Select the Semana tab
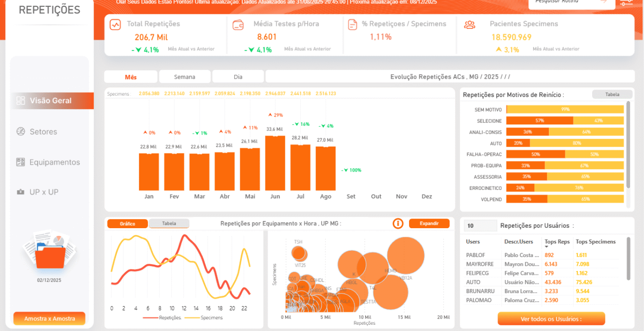Screen dimensions: 644x331 point(185,77)
